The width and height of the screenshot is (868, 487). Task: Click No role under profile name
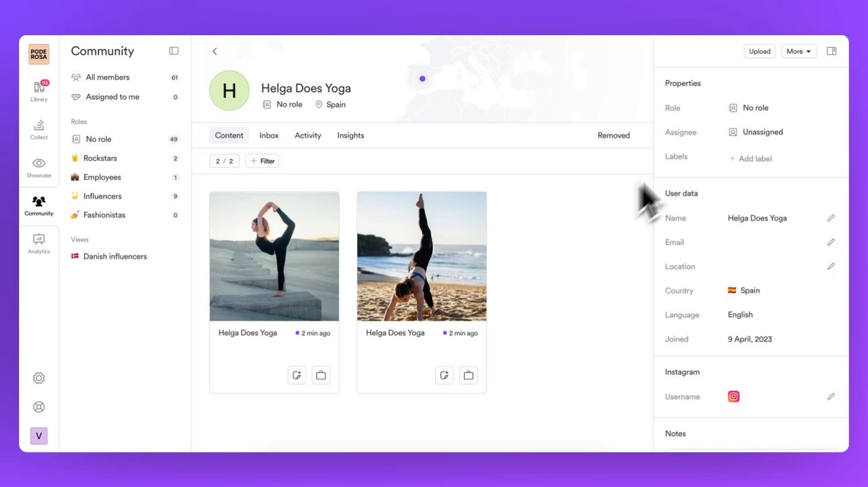[x=282, y=104]
